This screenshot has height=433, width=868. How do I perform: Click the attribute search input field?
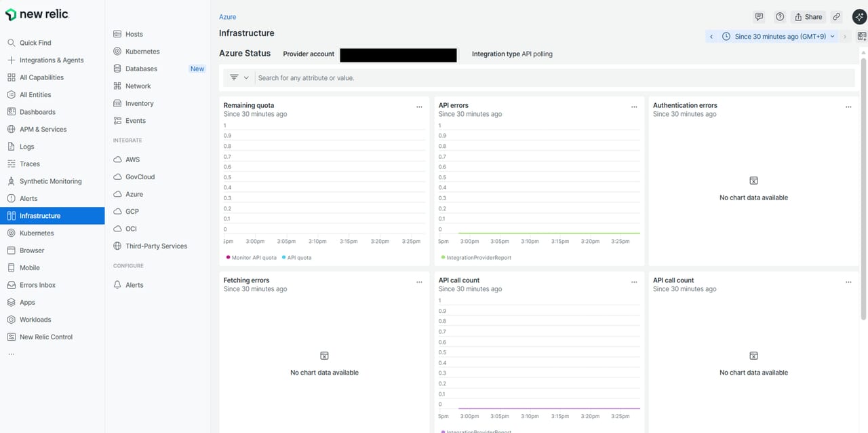542,78
